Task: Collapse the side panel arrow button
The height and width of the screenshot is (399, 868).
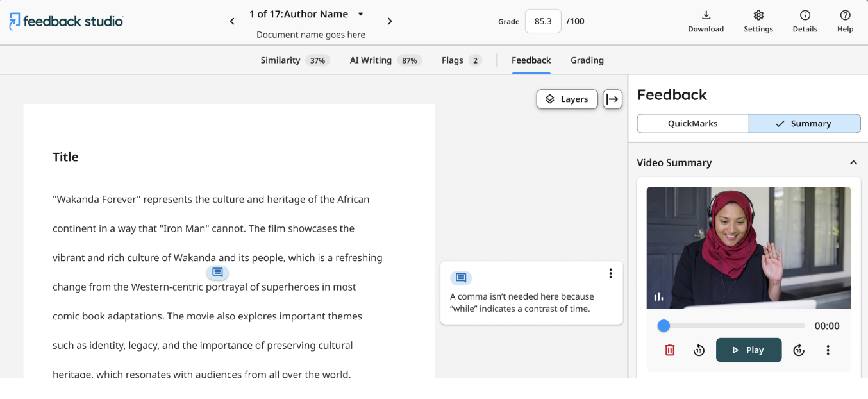Action: click(x=612, y=99)
